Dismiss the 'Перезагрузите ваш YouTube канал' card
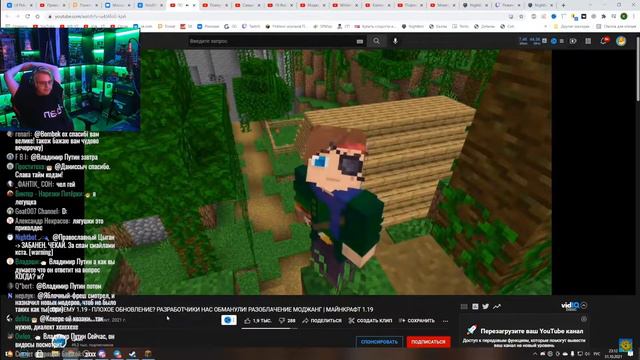Image resolution: width=640 pixels, height=360 pixels. [584, 319]
